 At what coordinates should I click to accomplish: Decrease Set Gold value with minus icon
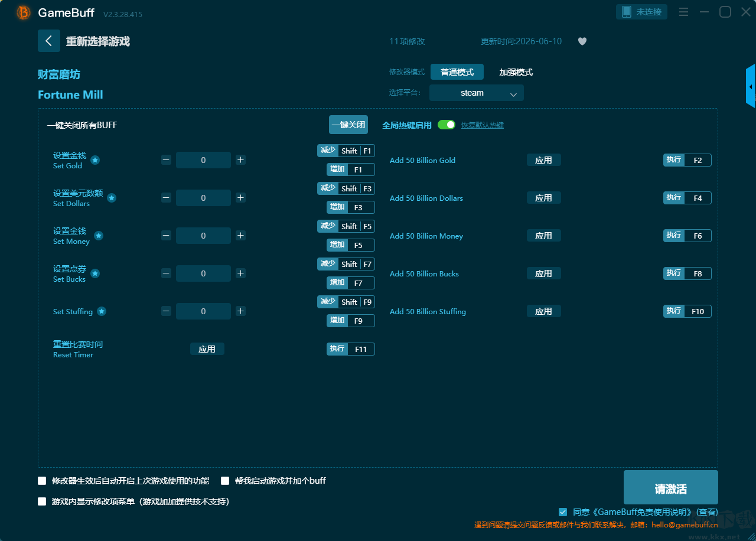coord(166,160)
